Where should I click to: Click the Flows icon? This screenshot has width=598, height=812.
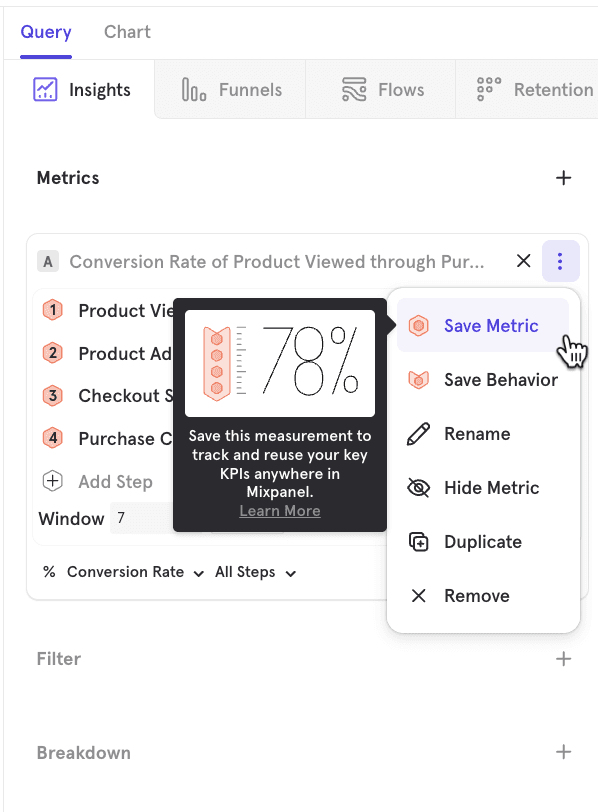point(354,90)
